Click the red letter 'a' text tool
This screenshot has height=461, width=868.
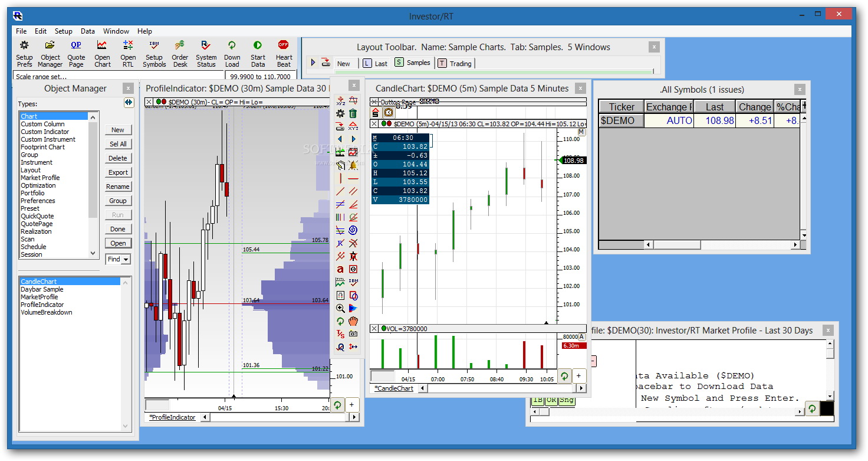point(340,269)
